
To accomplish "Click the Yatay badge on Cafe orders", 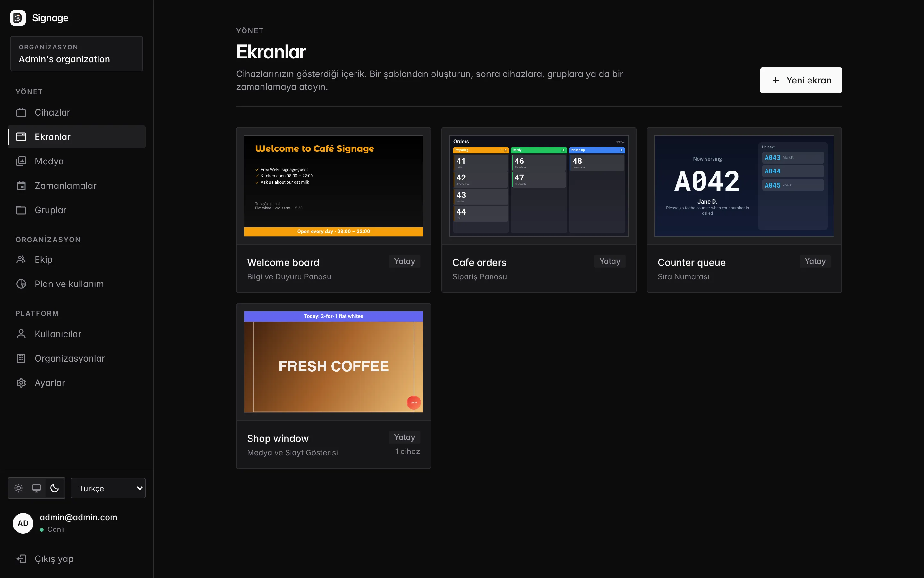I will [x=610, y=261].
